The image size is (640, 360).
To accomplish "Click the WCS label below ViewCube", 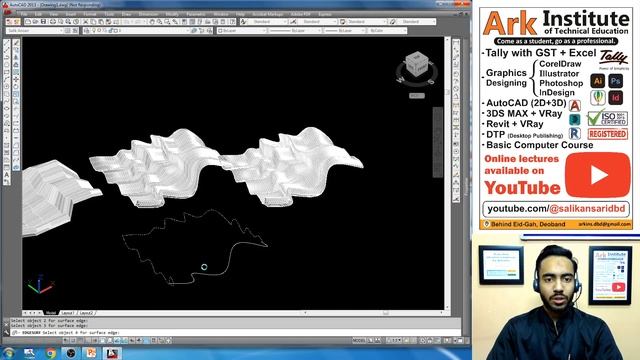I will pos(417,96).
